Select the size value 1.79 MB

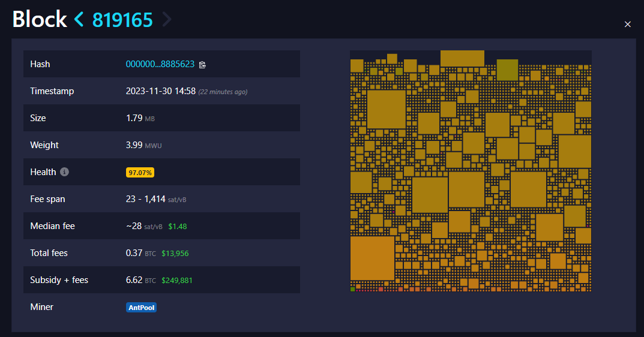tap(140, 118)
